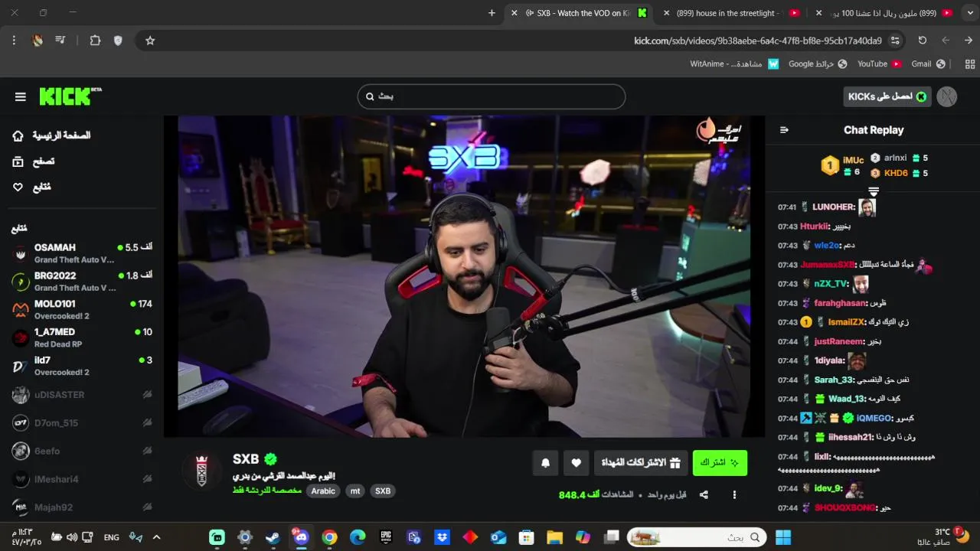Open the browser extensions puzzle icon
The image size is (980, 551).
(95, 41)
